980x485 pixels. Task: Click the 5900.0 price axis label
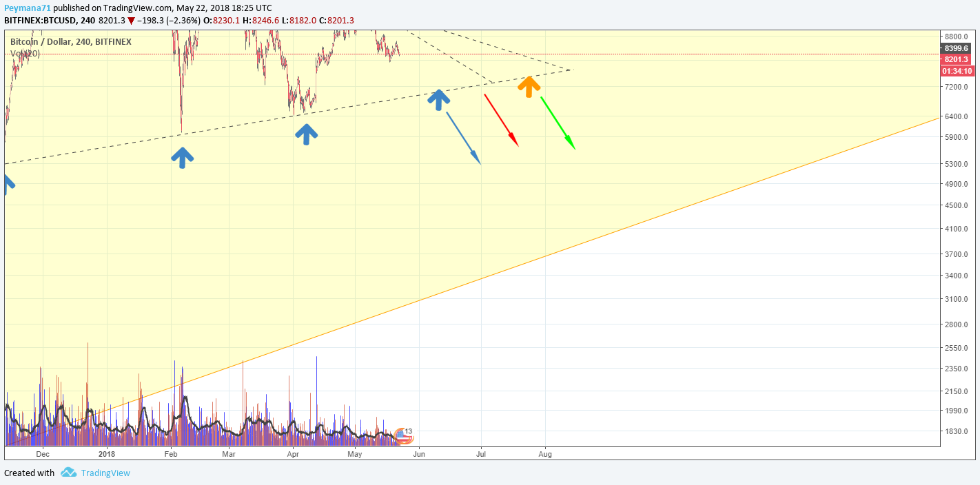957,137
